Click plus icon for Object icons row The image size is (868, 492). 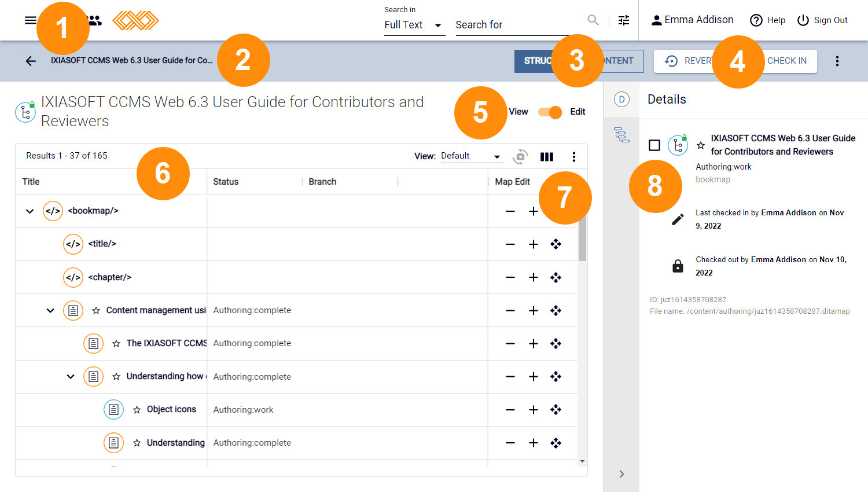(534, 410)
